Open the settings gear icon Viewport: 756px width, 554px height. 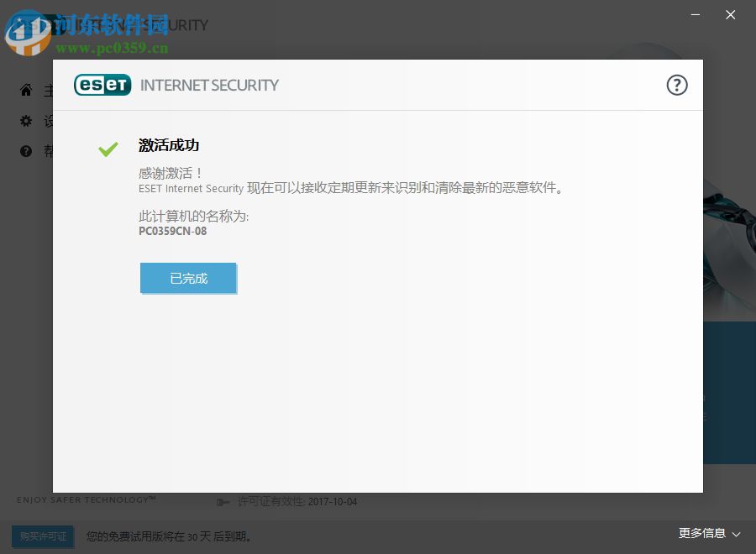[x=26, y=121]
